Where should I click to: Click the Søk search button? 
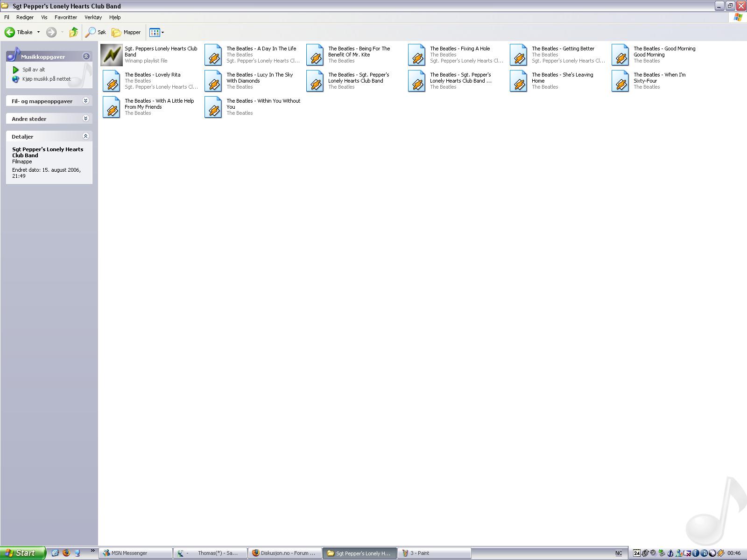96,32
